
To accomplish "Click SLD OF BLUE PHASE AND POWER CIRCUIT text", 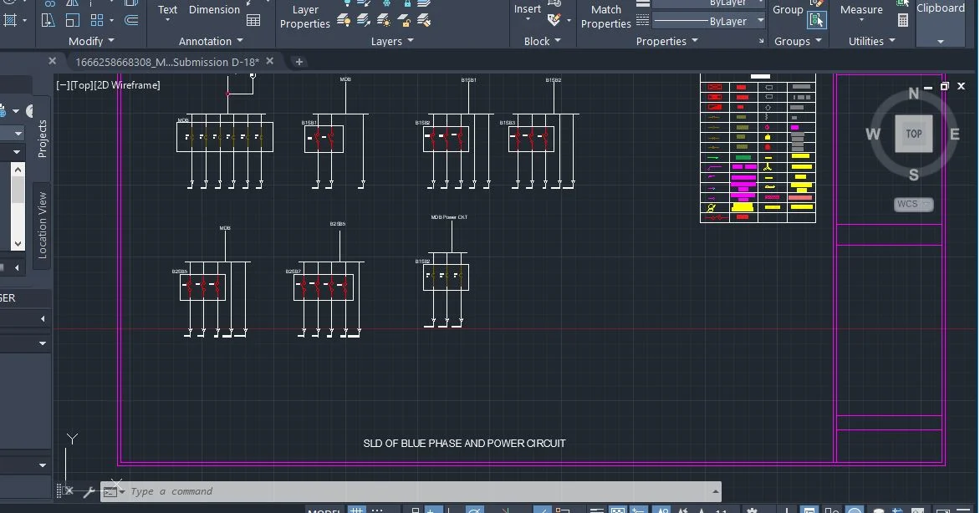I will coord(464,443).
